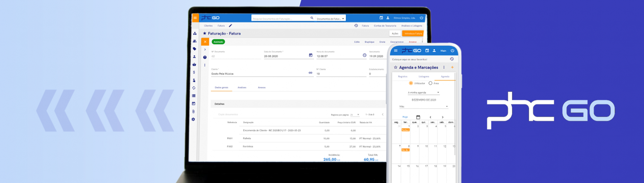Click the pencil edit icon beside Fatura
644x183 pixels.
click(x=231, y=26)
